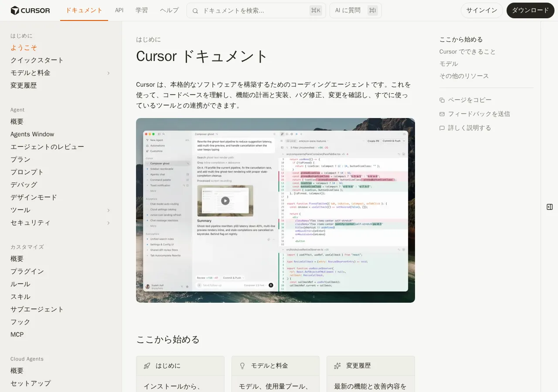The image size is (558, 392).
Task: Click the モデルと料金 card title
Action: pos(269,366)
